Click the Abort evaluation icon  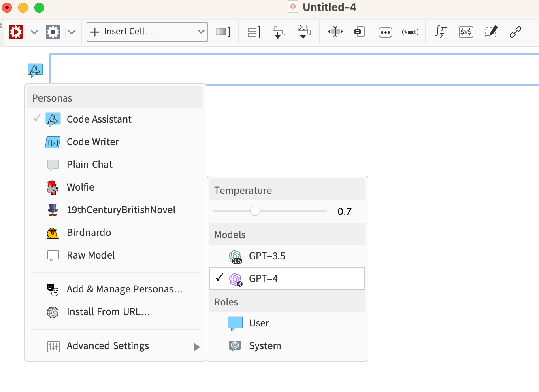coord(53,32)
